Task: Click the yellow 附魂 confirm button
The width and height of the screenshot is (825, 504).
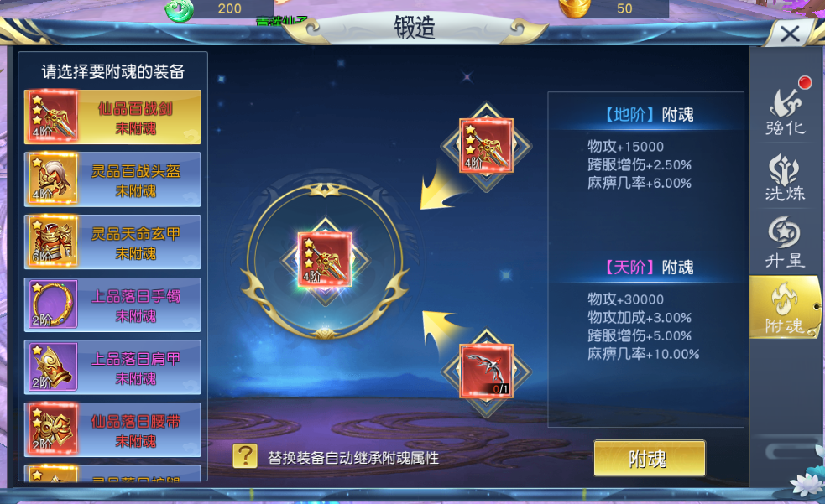Action: tap(650, 458)
